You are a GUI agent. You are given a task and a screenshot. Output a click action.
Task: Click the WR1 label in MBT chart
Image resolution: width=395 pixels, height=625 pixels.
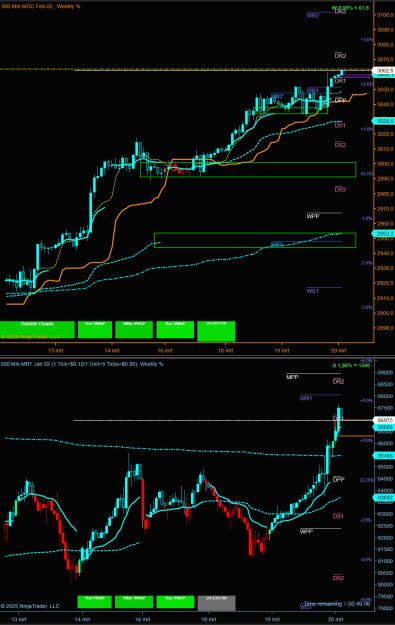(306, 398)
